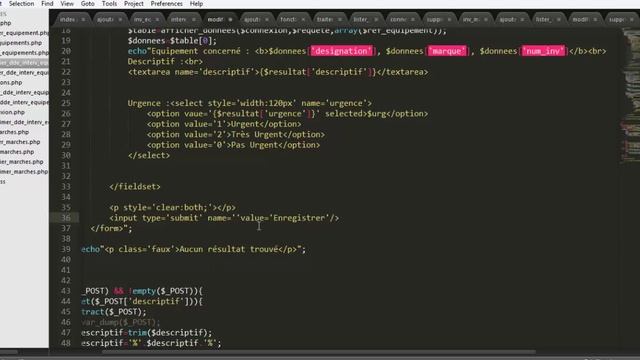Open the Selection menu
Viewport: 640px width, 360px height.
click(21, 4)
